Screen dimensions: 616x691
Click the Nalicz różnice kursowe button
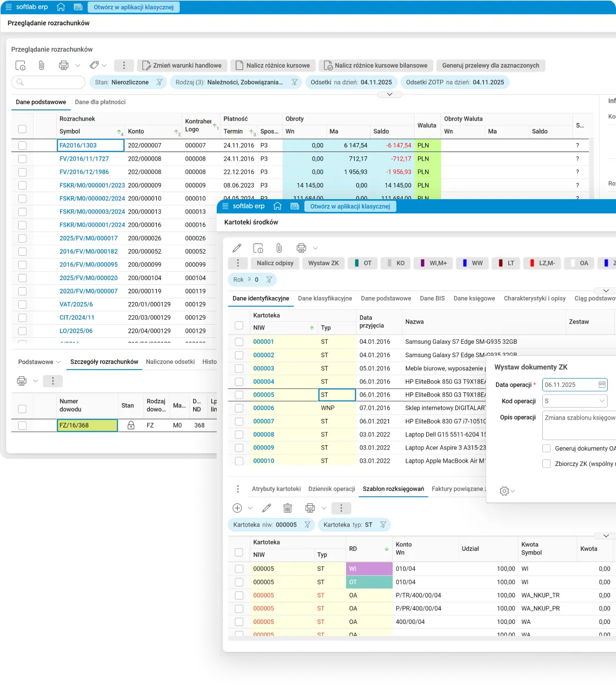[x=273, y=65]
